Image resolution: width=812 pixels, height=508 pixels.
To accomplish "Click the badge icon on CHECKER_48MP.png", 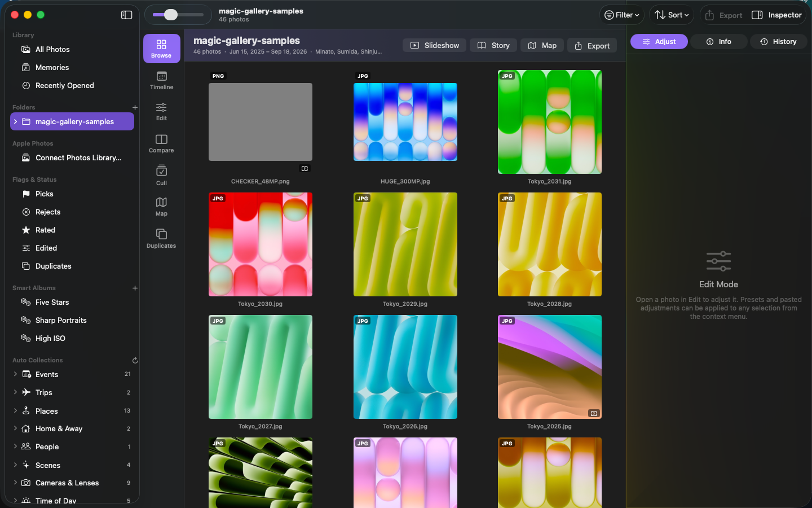I will coord(304,169).
